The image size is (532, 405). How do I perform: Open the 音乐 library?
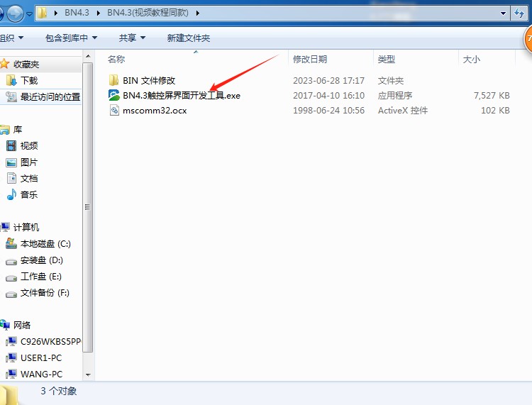click(x=29, y=194)
